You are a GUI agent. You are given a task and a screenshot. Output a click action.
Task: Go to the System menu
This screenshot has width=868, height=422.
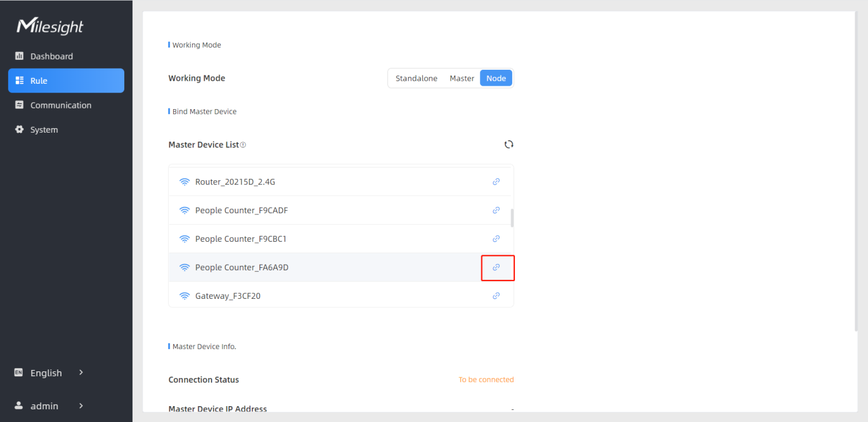(44, 129)
